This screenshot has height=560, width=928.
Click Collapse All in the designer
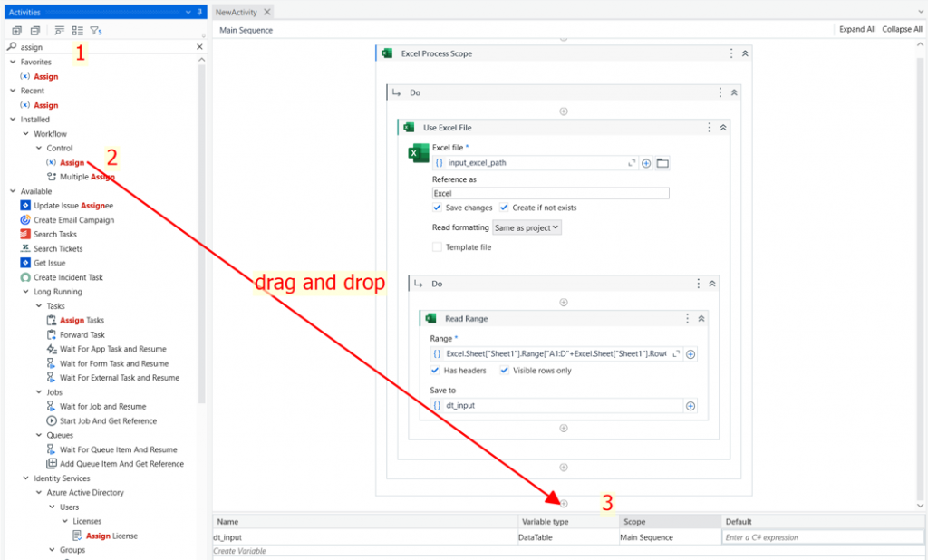[902, 29]
